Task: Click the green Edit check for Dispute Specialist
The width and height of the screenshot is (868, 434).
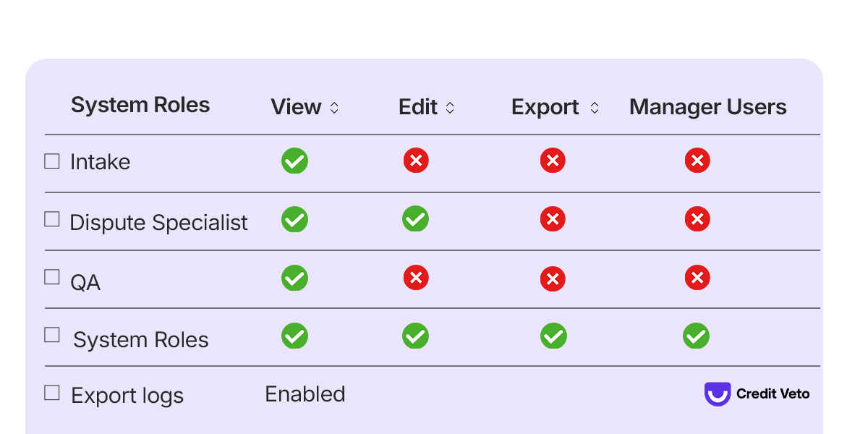Action: [x=416, y=219]
